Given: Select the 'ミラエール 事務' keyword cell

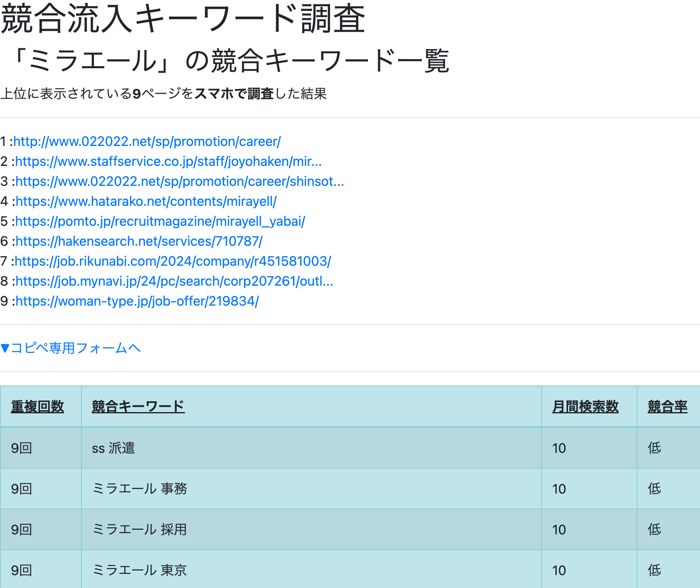Looking at the screenshot, I should click(311, 489).
